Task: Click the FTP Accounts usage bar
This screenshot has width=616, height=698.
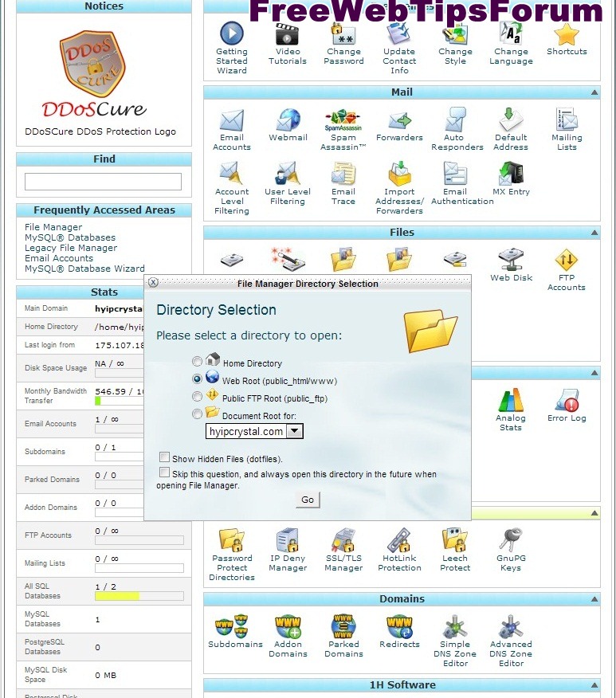Action: 139,540
